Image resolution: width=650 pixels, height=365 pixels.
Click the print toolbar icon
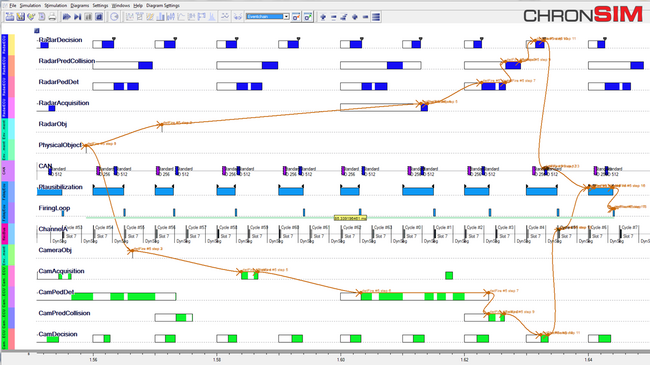tap(52, 17)
